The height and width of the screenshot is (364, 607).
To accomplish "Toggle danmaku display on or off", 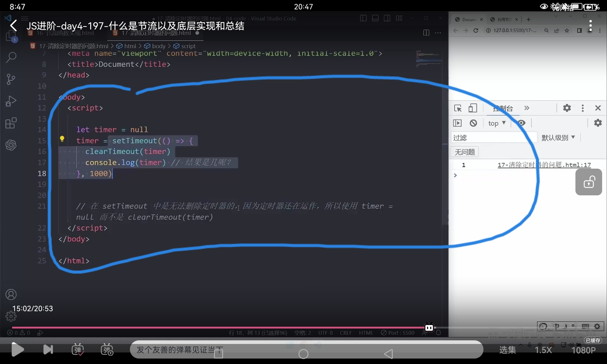I will (x=78, y=349).
